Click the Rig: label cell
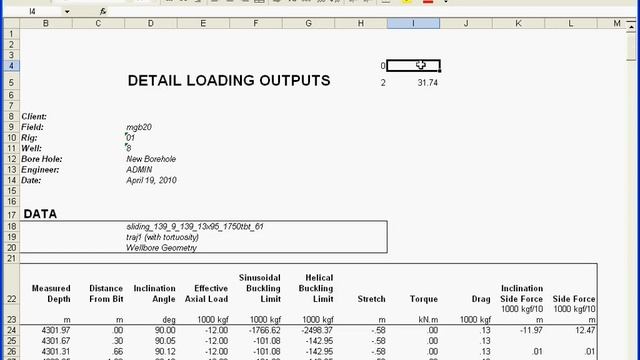Viewport: 640px width, 360px height. coord(29,138)
